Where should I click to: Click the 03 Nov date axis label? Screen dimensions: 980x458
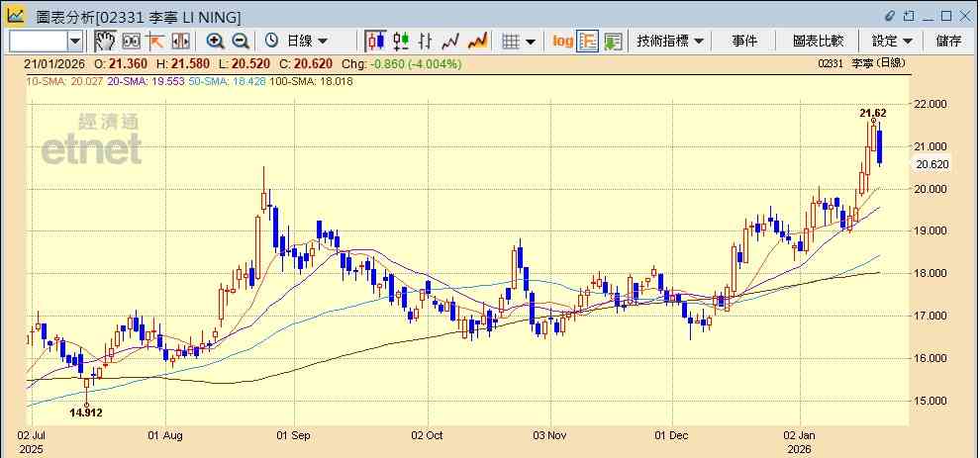[x=550, y=435]
